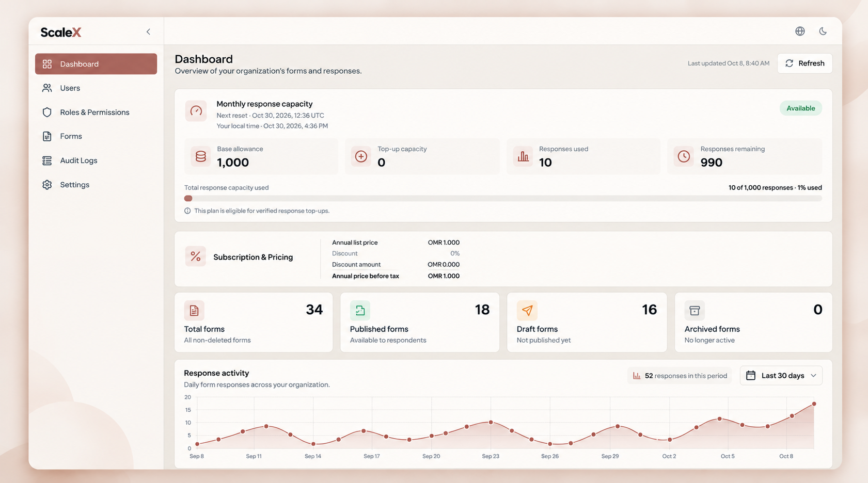This screenshot has height=483, width=868.
Task: Click the Published forms icon
Action: pyautogui.click(x=360, y=311)
